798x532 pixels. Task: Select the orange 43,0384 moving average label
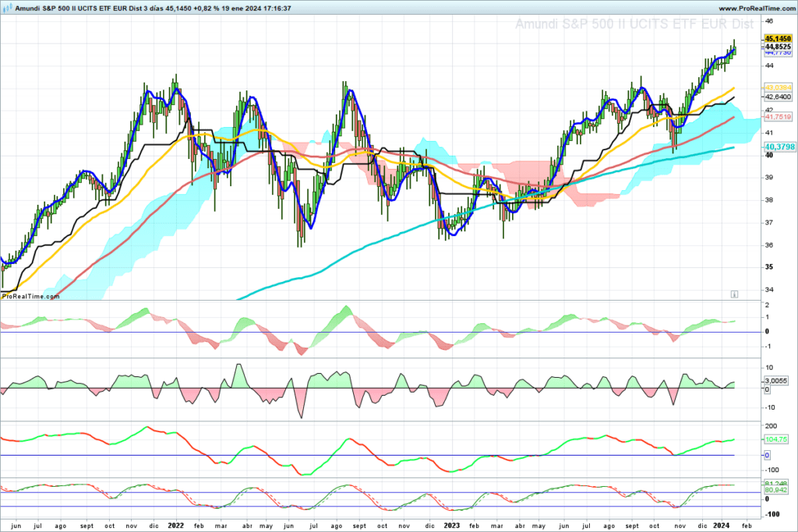click(778, 87)
